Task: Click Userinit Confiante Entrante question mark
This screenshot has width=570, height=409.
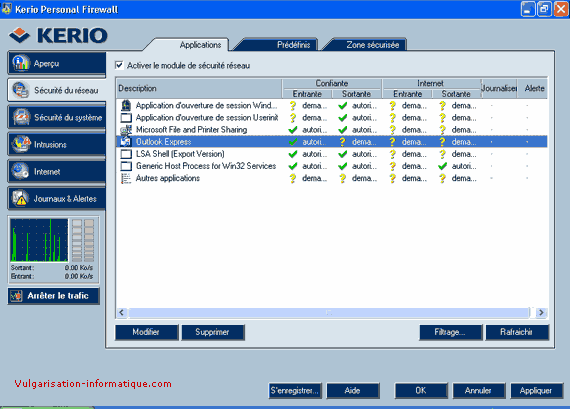Action: click(x=293, y=117)
